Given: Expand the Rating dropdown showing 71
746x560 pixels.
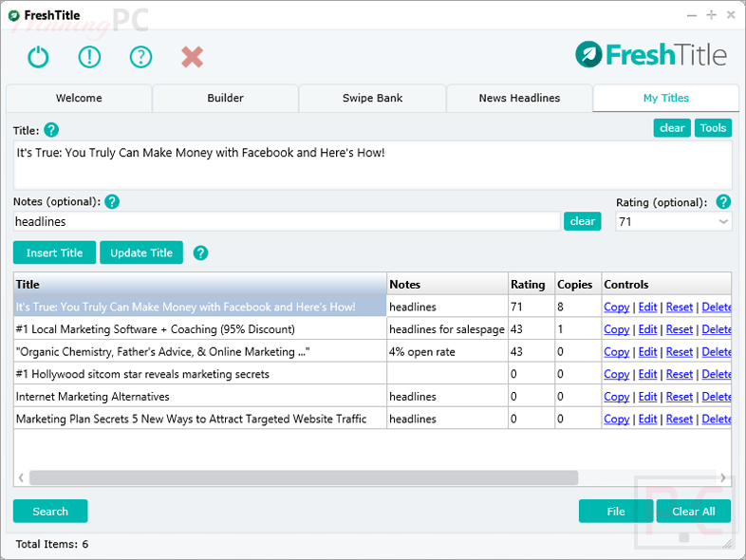Looking at the screenshot, I should pyautogui.click(x=723, y=222).
